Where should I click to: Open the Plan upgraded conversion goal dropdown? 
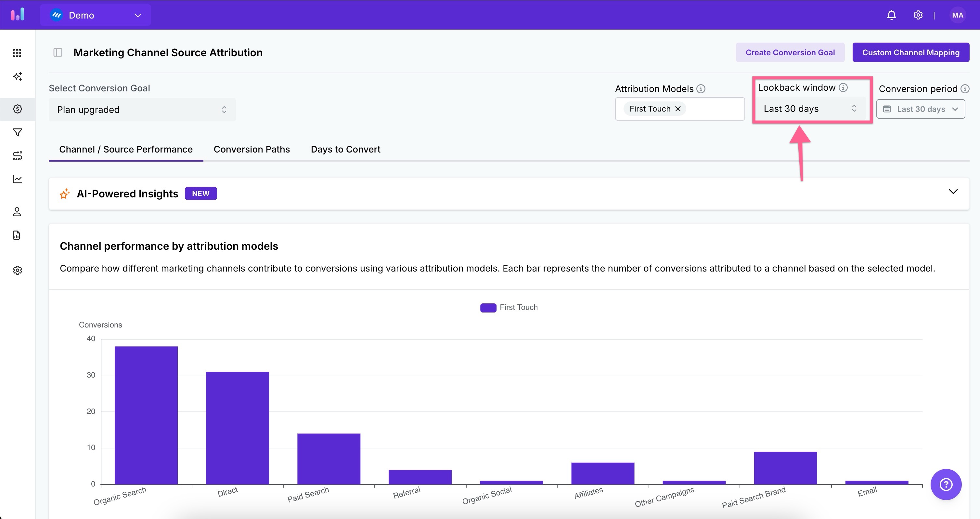click(x=142, y=110)
